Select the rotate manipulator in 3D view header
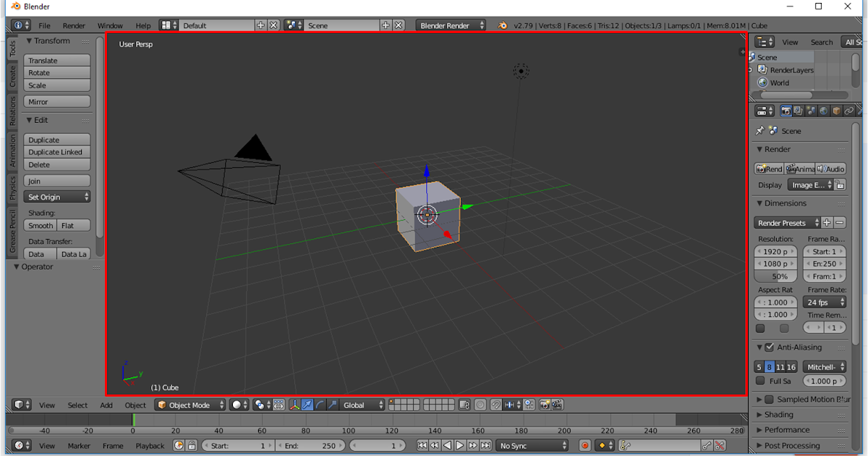This screenshot has width=868, height=456. click(321, 405)
